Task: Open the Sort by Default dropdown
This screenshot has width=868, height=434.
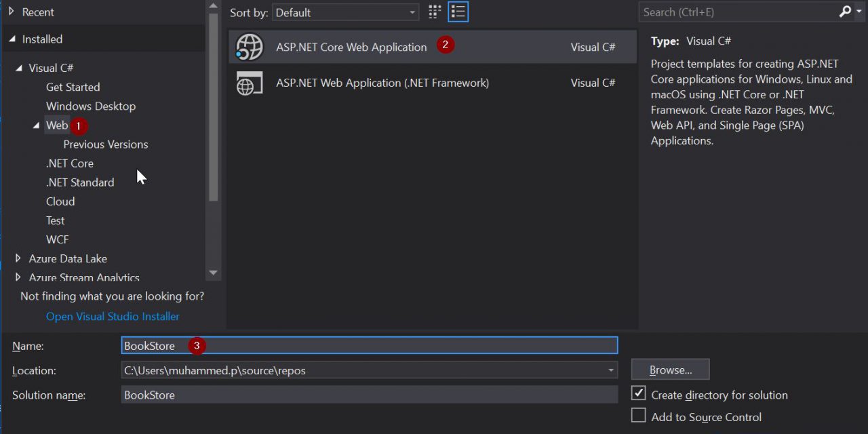Action: 346,12
